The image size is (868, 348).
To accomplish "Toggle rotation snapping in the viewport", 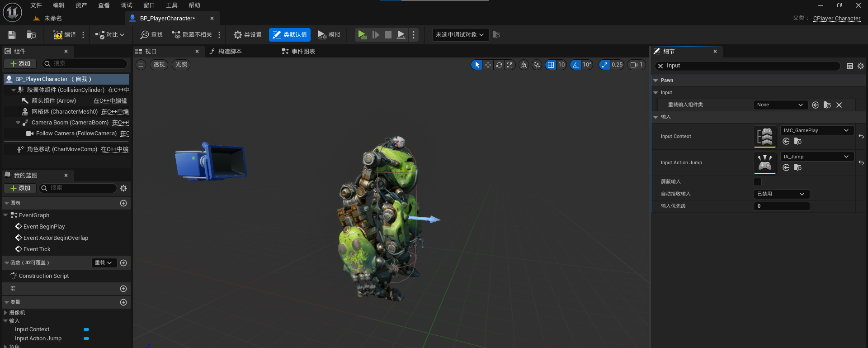I will coord(576,65).
